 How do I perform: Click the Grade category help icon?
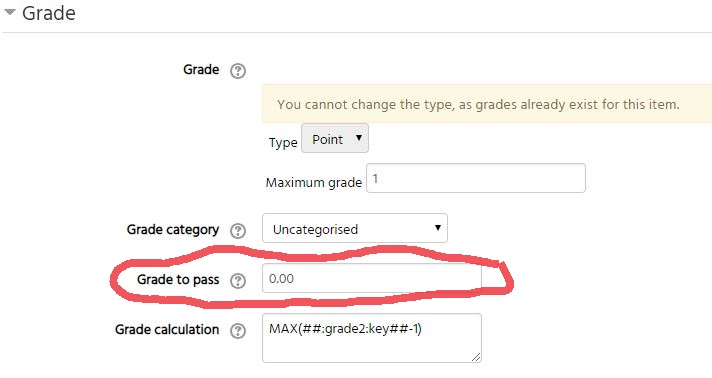click(237, 231)
